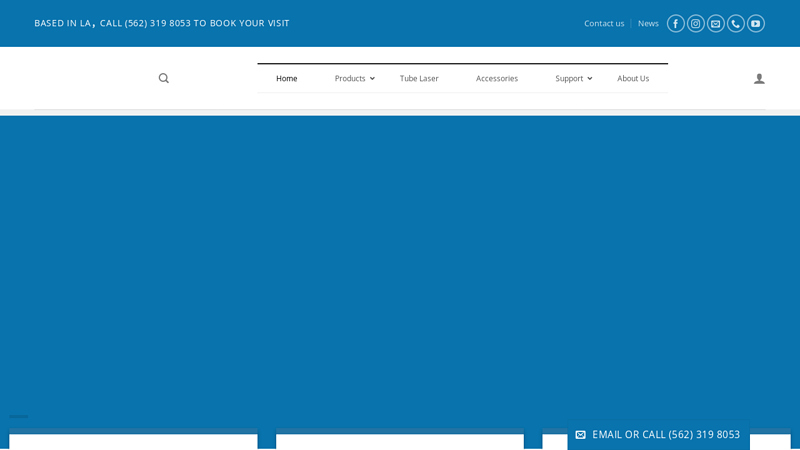Open the Instagram social icon

click(x=695, y=23)
